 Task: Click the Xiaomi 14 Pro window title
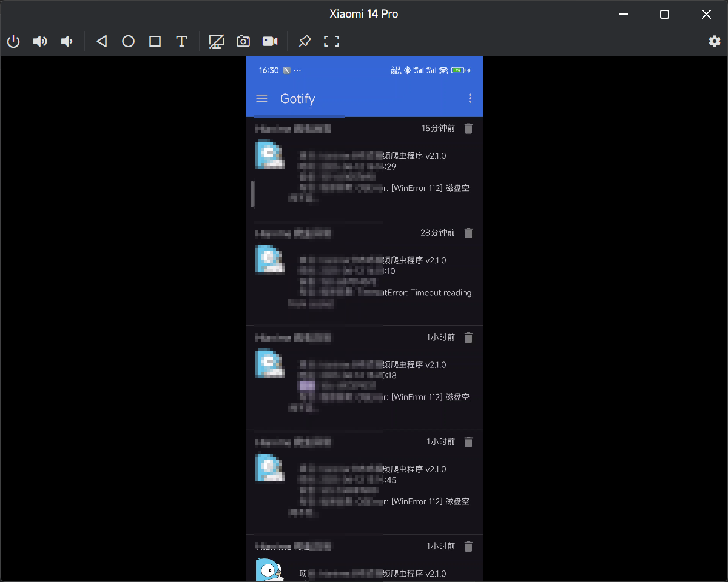[364, 14]
